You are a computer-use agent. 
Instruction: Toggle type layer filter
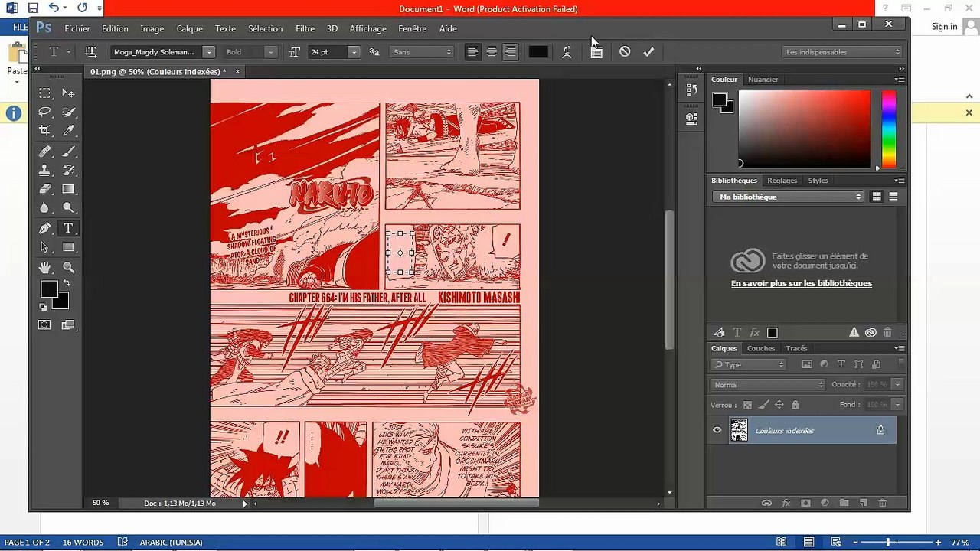click(841, 364)
